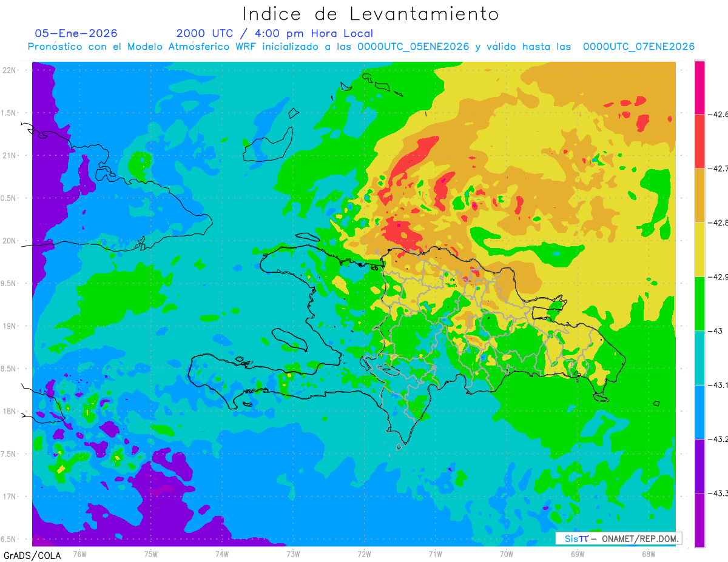Click the '75W' longitude label
Screen dimensions: 728x562
coord(151,553)
